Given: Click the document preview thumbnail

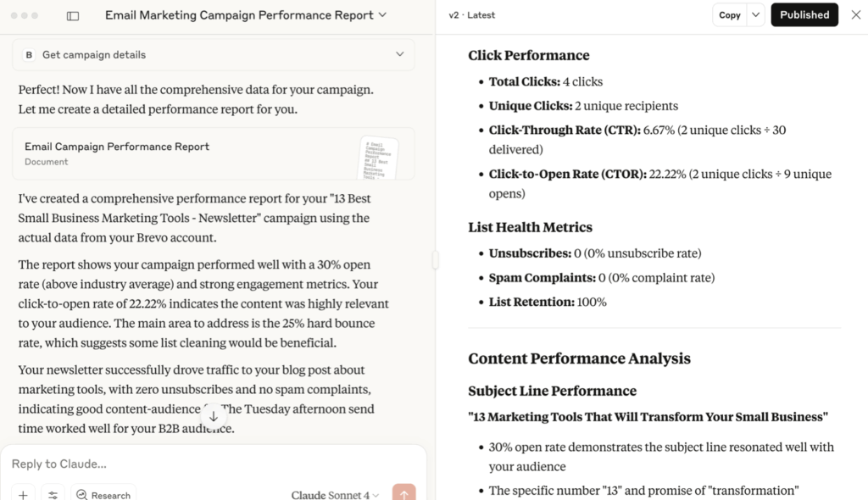Looking at the screenshot, I should 383,156.
